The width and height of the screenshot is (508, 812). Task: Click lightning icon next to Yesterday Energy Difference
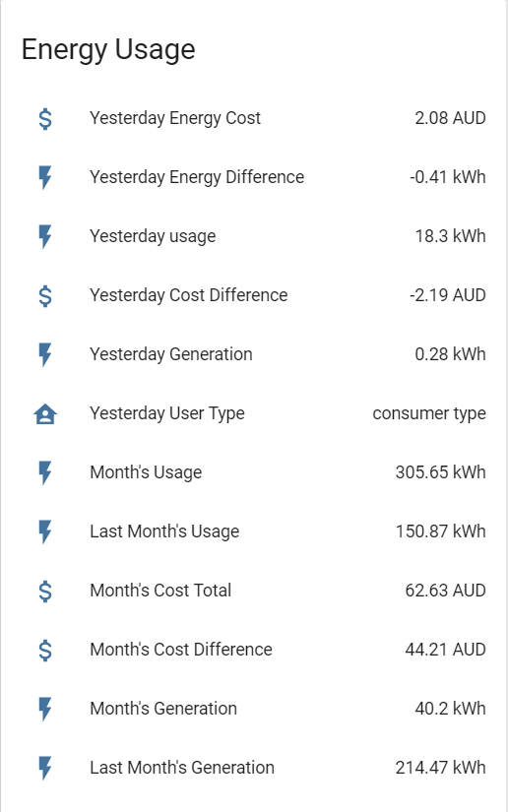point(45,177)
